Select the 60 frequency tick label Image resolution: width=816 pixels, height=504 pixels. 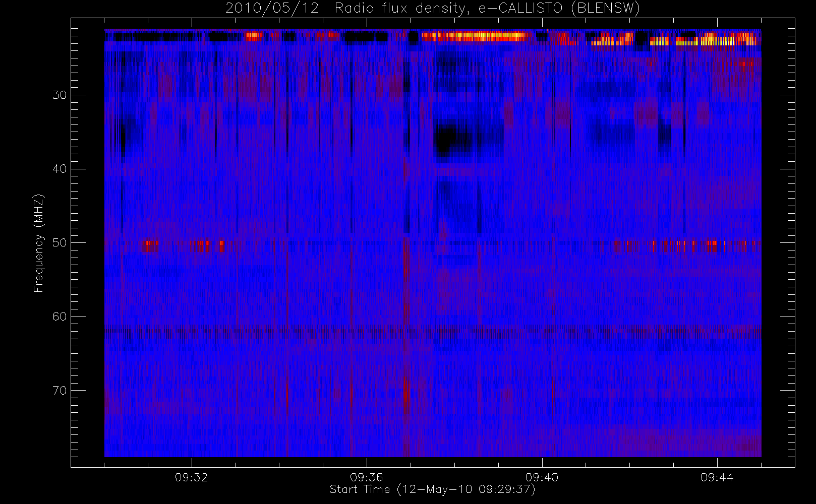click(x=60, y=317)
